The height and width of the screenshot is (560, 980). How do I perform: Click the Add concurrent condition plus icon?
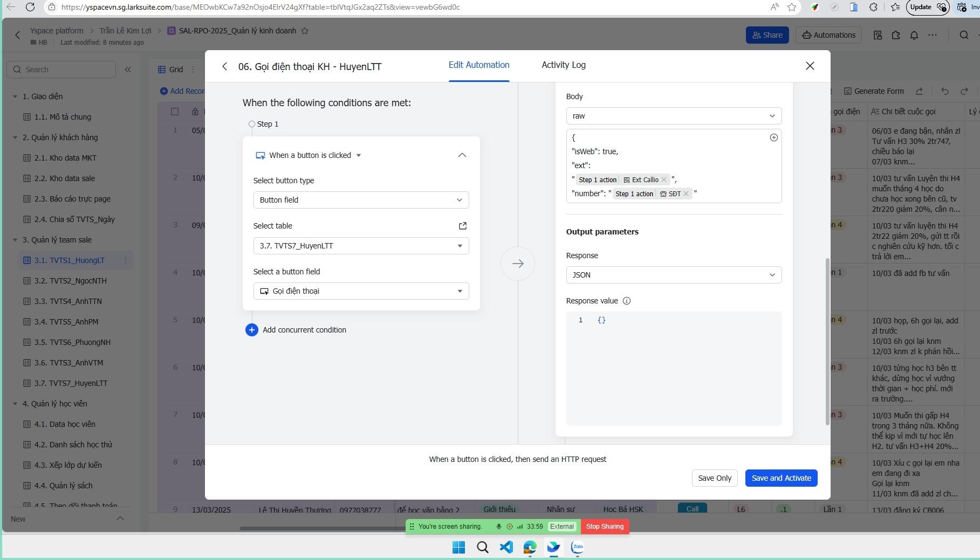[251, 330]
